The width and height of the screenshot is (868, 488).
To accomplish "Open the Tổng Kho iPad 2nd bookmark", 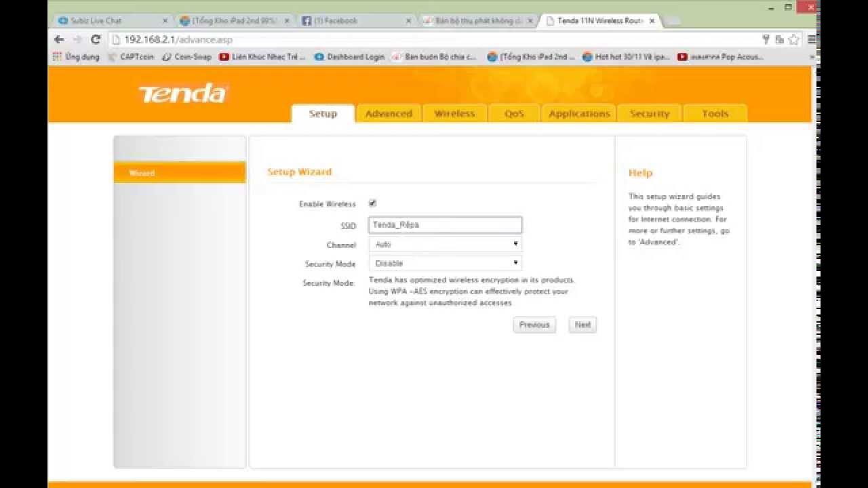I will [x=531, y=57].
